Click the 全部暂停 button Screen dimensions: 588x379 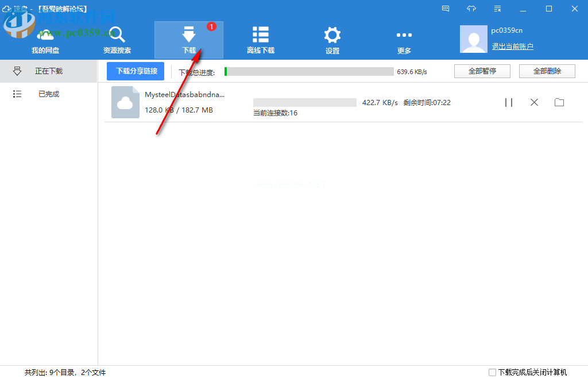482,71
